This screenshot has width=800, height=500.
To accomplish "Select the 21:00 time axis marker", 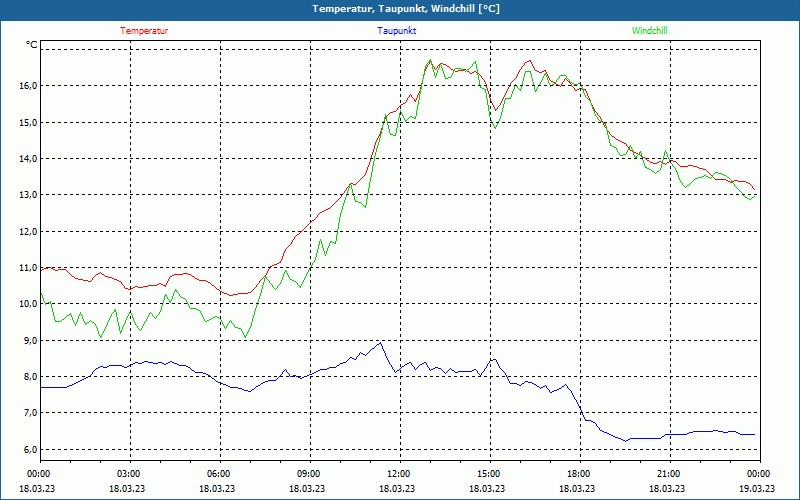I will pyautogui.click(x=668, y=474).
